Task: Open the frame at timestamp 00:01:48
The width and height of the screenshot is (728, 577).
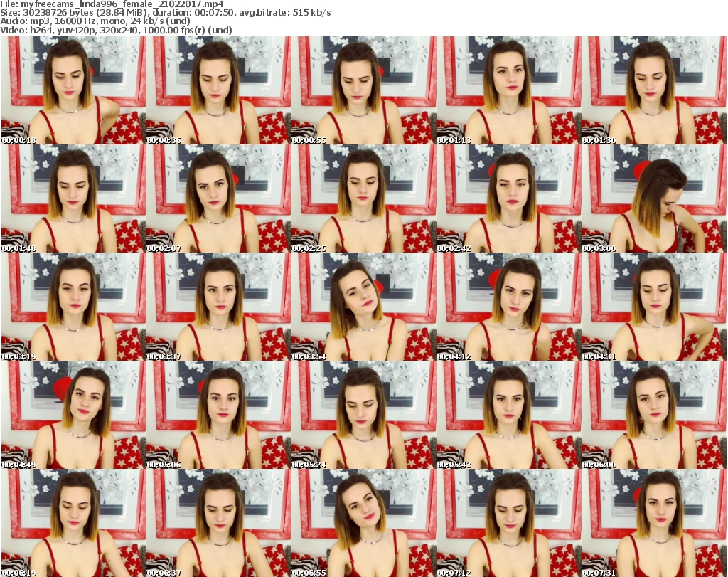Action: (x=74, y=198)
